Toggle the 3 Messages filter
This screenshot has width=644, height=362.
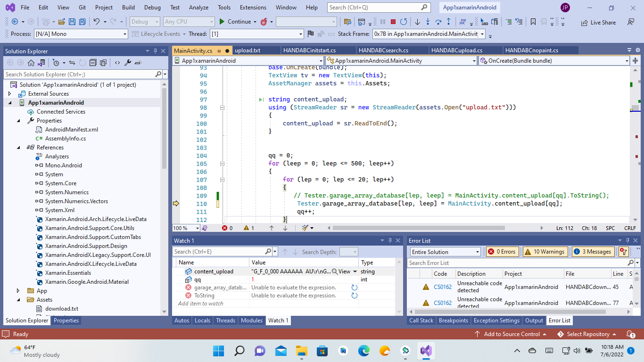[593, 252]
